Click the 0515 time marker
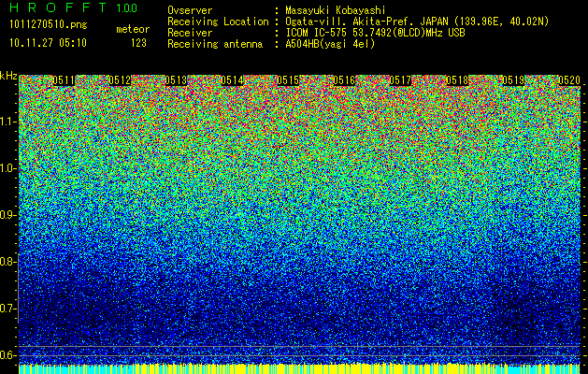This screenshot has height=374, width=588. click(x=288, y=80)
